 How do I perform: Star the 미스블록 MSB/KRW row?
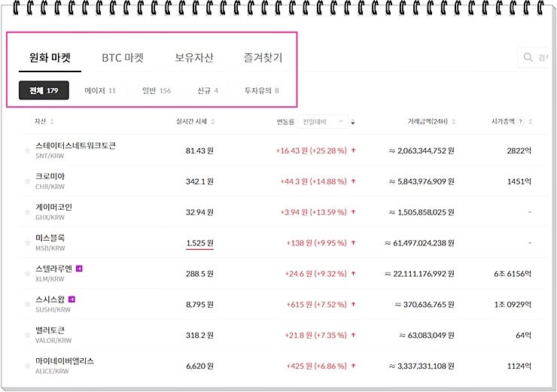pyautogui.click(x=27, y=243)
